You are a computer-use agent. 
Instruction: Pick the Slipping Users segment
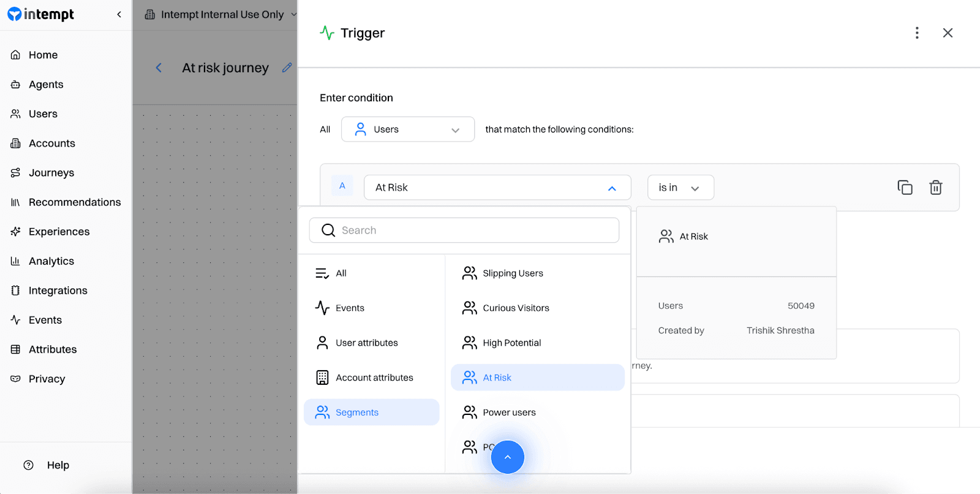click(x=513, y=273)
